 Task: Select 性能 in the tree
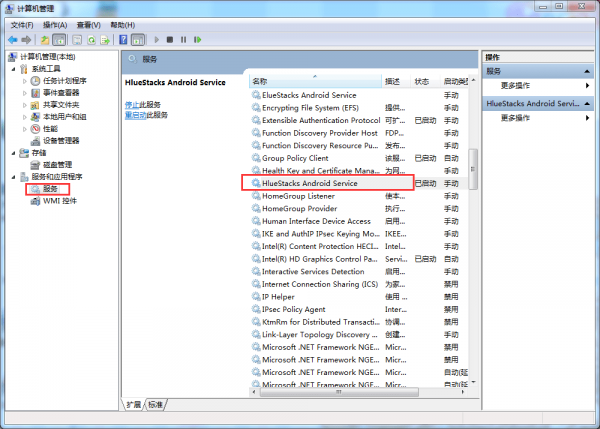(x=50, y=129)
